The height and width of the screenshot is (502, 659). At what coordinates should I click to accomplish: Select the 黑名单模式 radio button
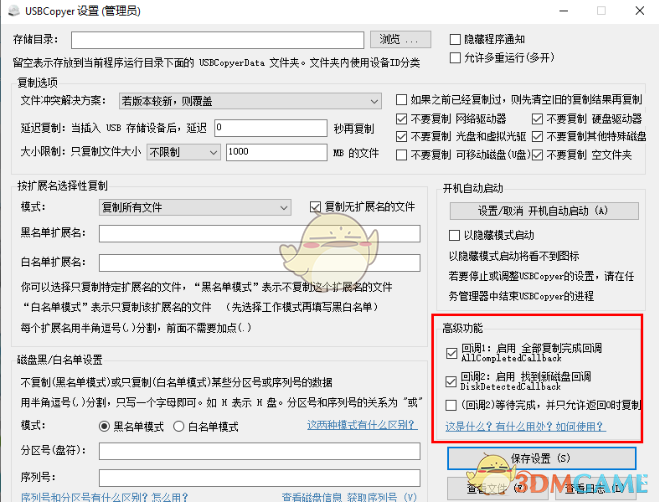(104, 427)
